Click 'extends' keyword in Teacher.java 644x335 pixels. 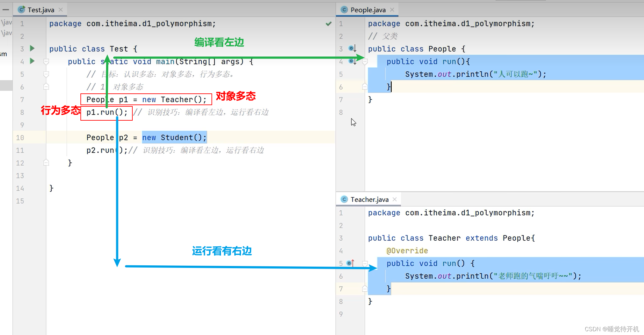pos(482,238)
